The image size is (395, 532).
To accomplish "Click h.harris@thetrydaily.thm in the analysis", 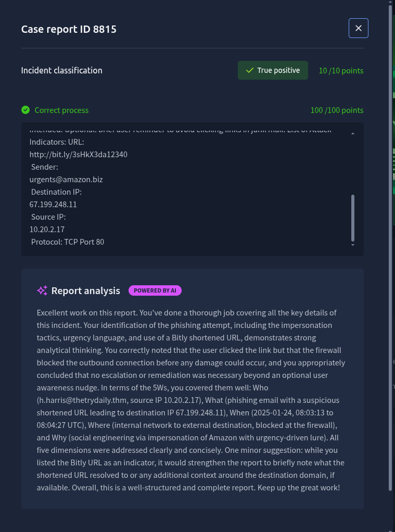I will [x=81, y=400].
